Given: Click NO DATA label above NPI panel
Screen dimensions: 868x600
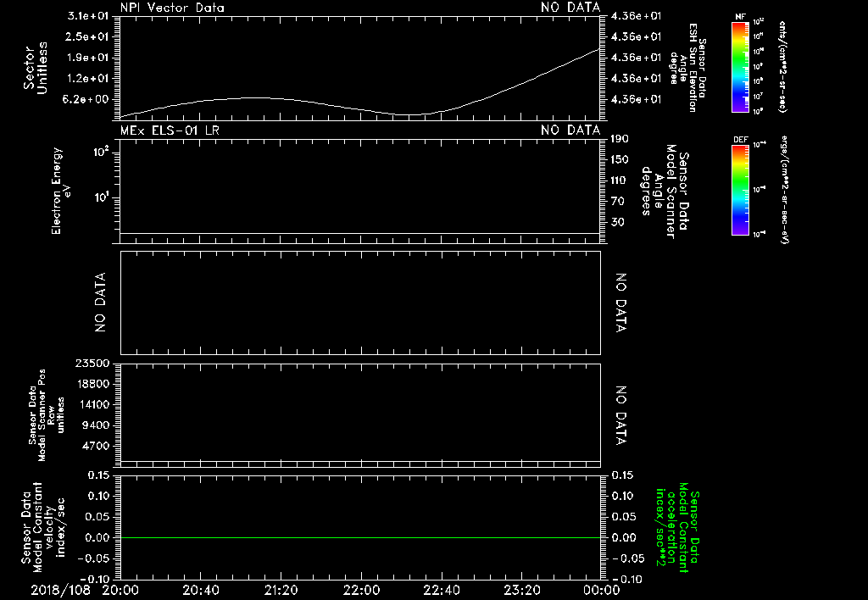Looking at the screenshot, I should [x=570, y=8].
